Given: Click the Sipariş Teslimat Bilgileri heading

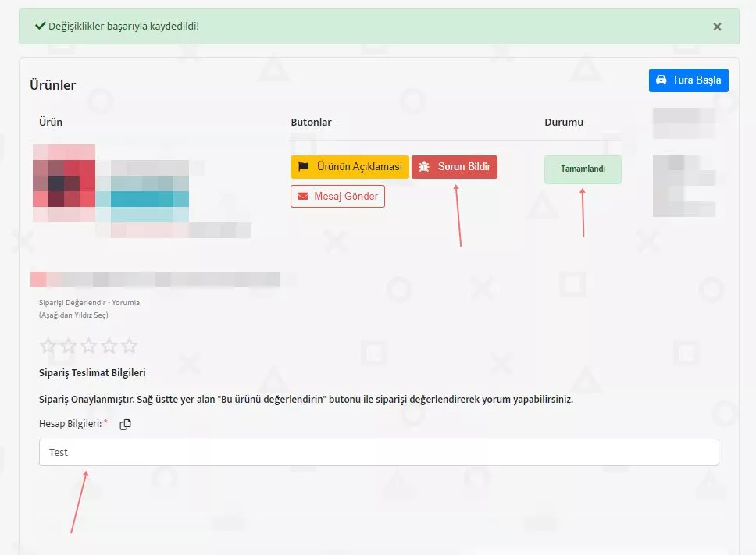Looking at the screenshot, I should [92, 373].
